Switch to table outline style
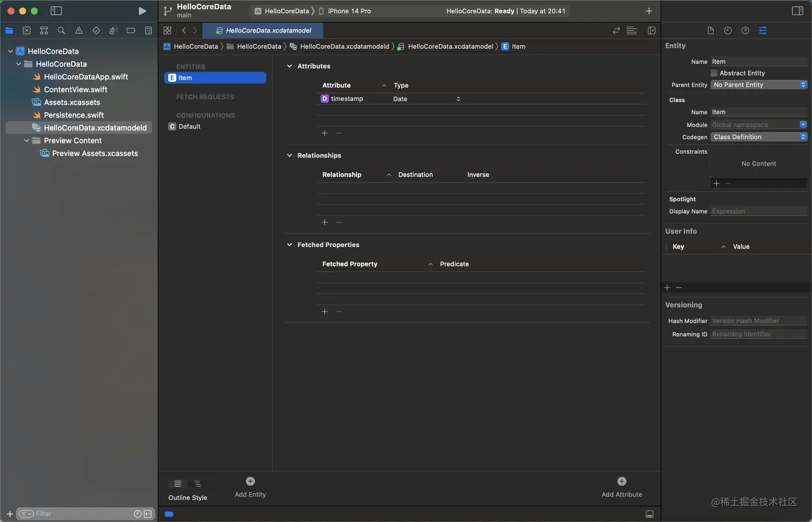The image size is (812, 522). coord(178,484)
